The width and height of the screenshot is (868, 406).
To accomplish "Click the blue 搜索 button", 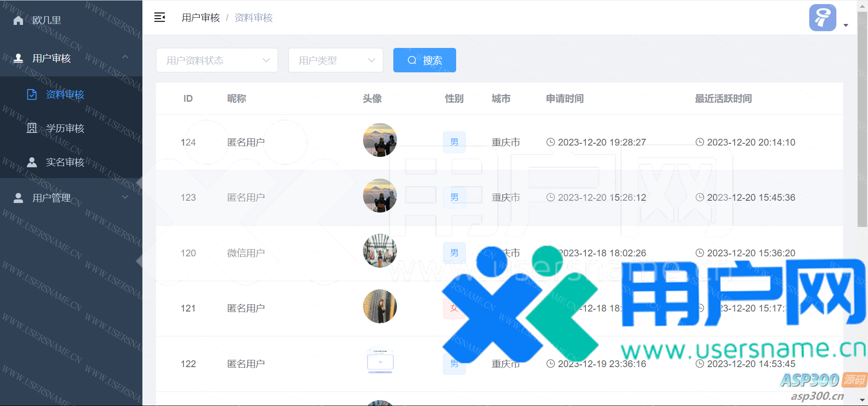I will [x=425, y=60].
